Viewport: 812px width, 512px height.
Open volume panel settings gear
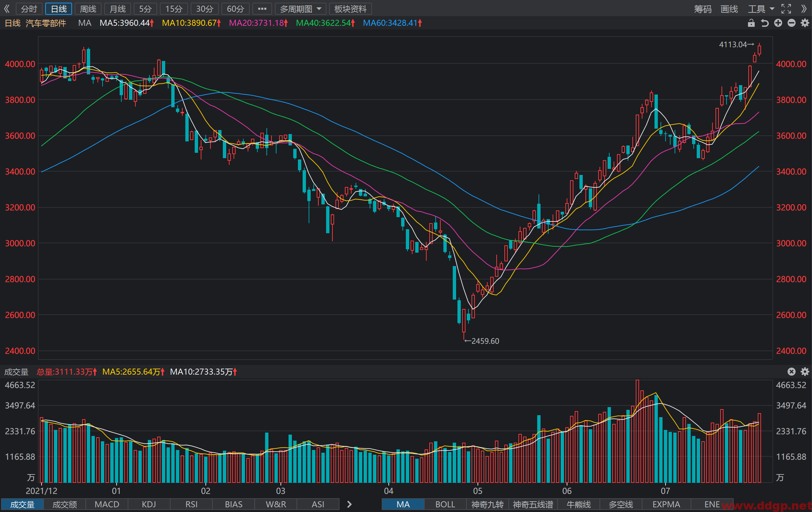point(805,372)
